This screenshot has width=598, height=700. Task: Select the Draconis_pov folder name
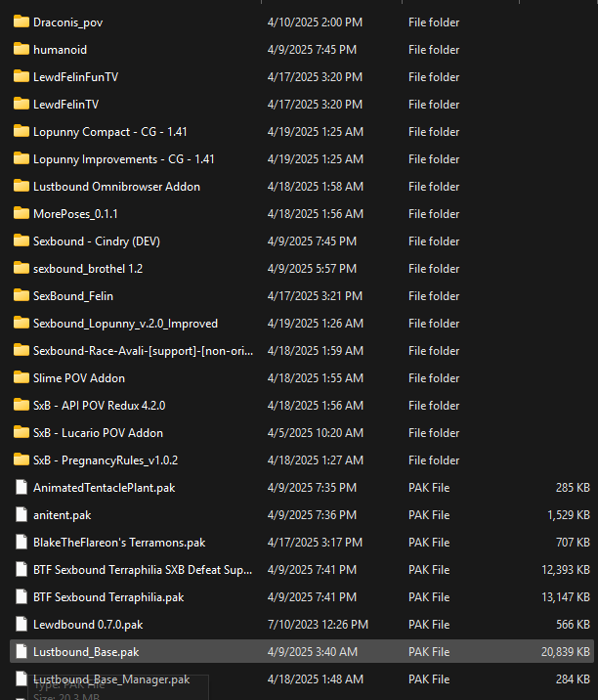click(67, 22)
